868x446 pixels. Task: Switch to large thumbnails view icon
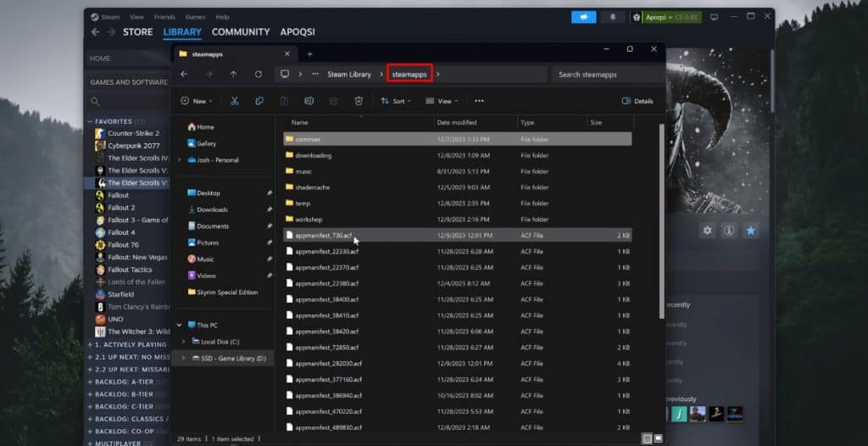[x=658, y=439]
